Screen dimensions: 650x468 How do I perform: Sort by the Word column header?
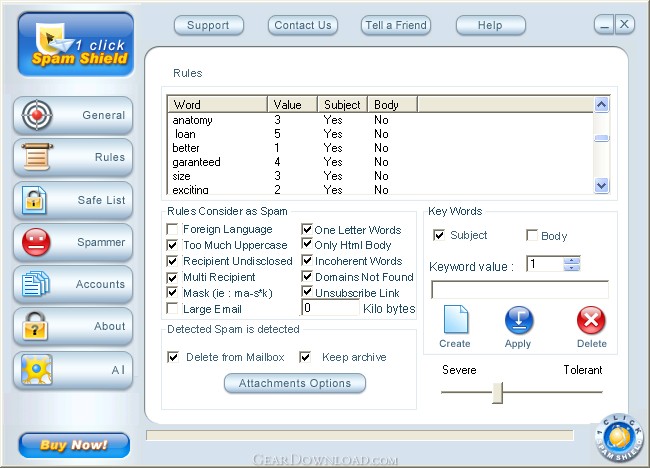217,104
